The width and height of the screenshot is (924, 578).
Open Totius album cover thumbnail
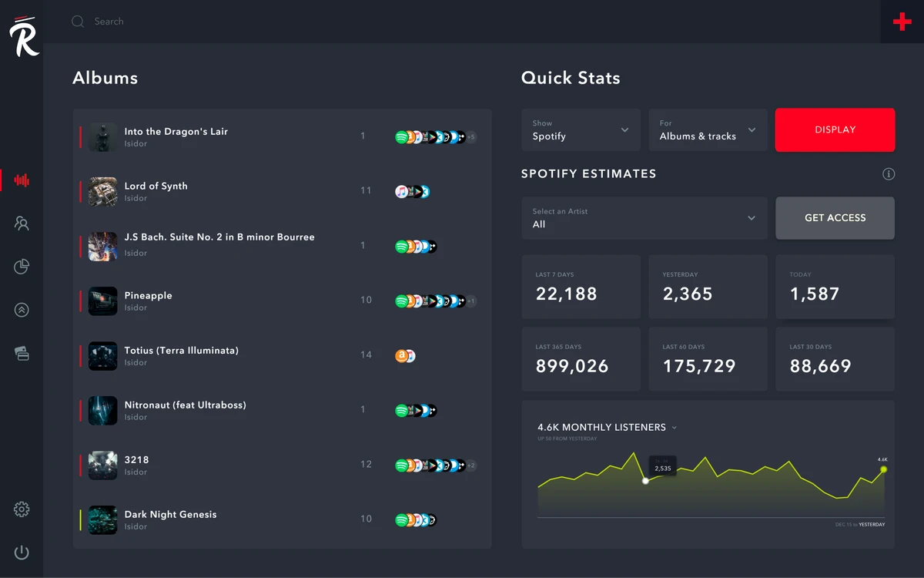coord(102,356)
